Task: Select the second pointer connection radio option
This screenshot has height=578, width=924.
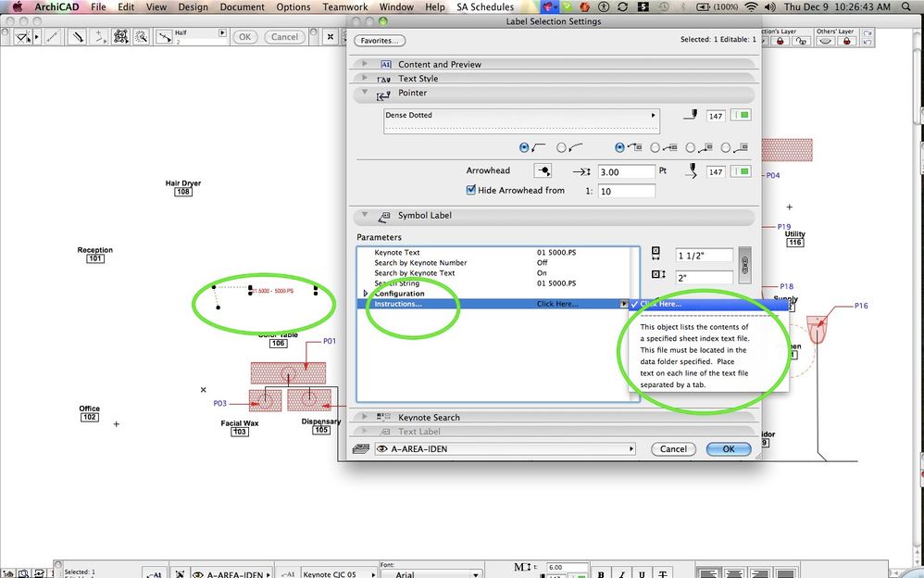Action: click(655, 147)
